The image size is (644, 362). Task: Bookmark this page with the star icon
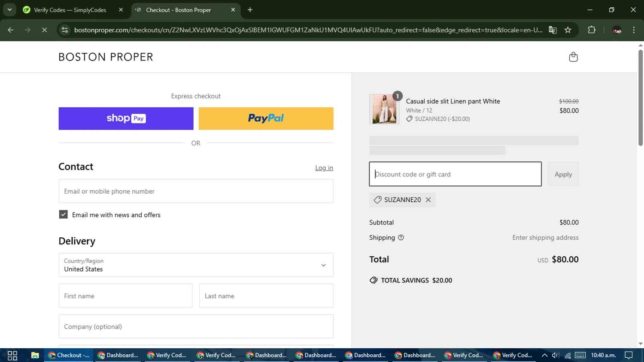pyautogui.click(x=568, y=30)
